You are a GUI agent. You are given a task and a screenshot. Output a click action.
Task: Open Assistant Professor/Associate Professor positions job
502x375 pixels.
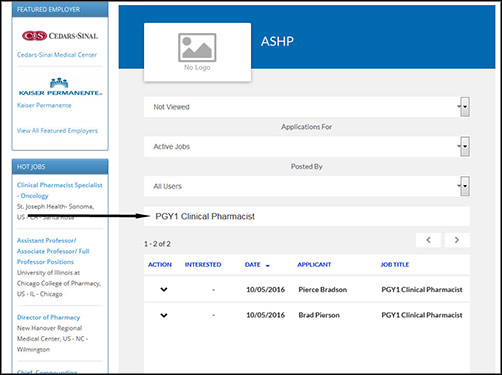pos(53,251)
